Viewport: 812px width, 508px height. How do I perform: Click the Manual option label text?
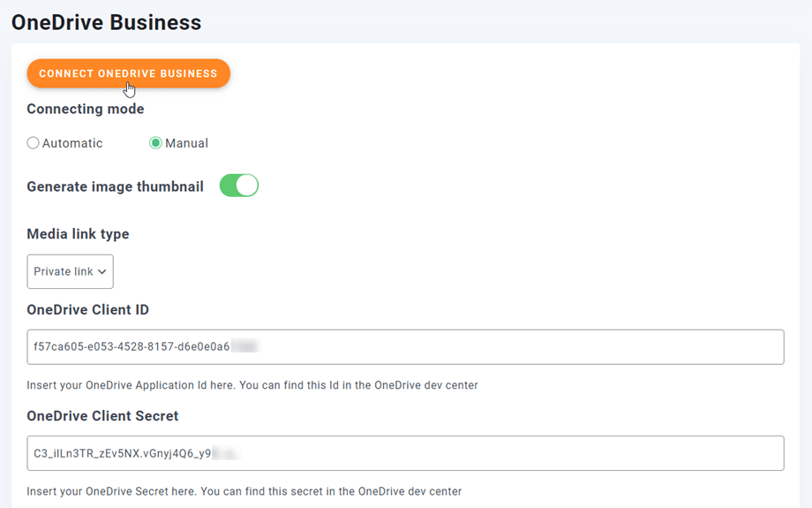(x=186, y=143)
